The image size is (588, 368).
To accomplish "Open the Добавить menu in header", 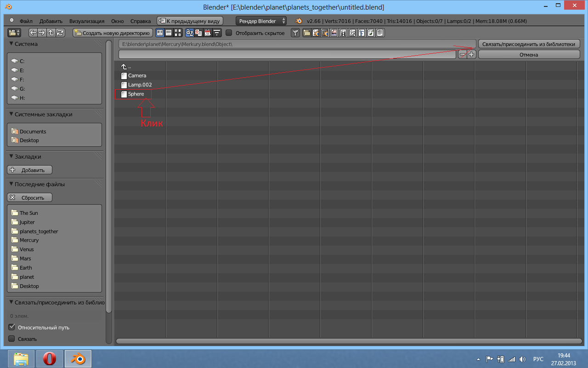I will point(51,21).
